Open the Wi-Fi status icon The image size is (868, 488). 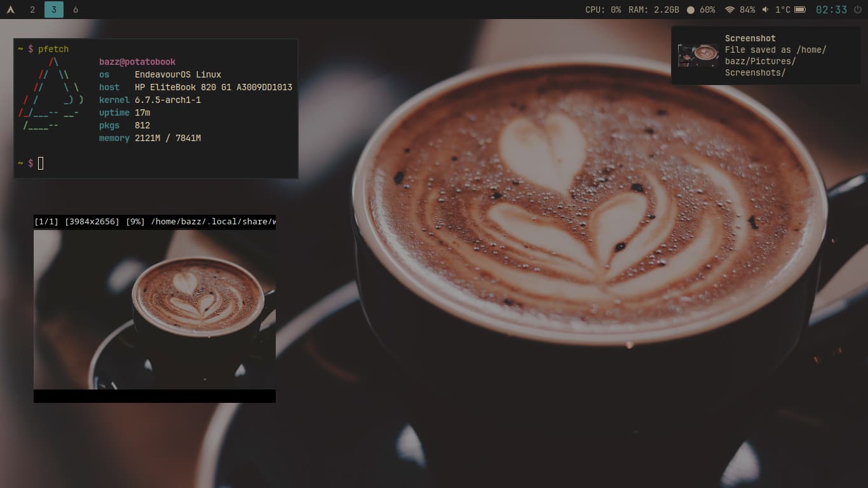(729, 10)
